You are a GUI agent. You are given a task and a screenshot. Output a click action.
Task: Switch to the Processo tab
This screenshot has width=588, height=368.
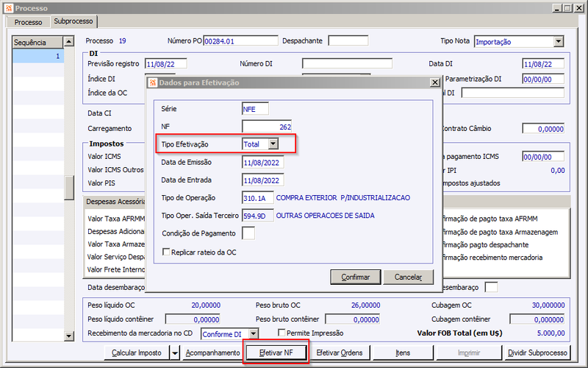[x=28, y=22]
